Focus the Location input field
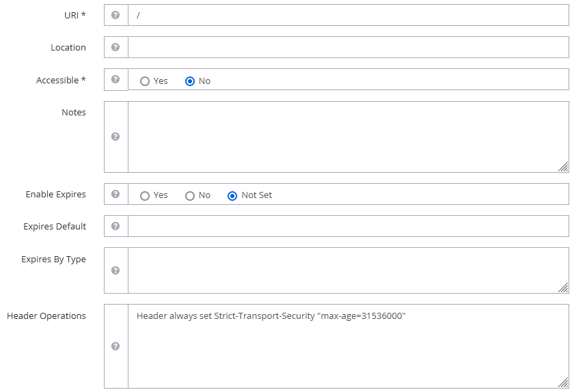 [x=348, y=47]
